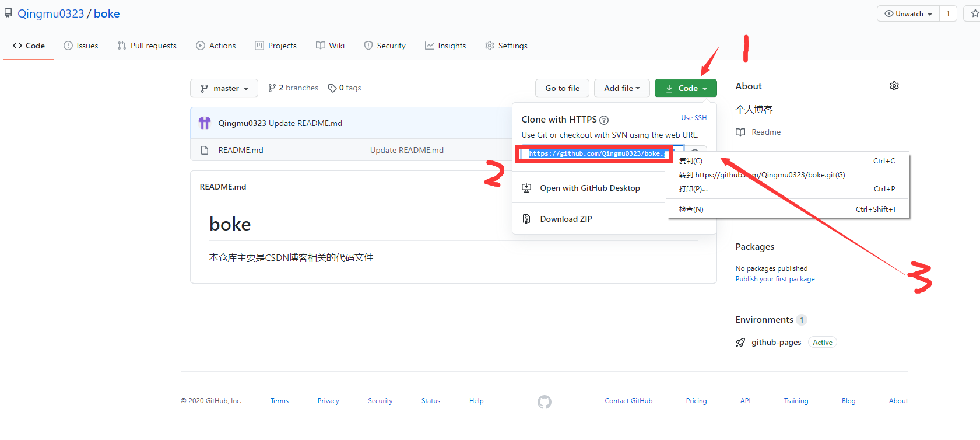Open footer Help link
Screen dimensions: 980x440
476,401
